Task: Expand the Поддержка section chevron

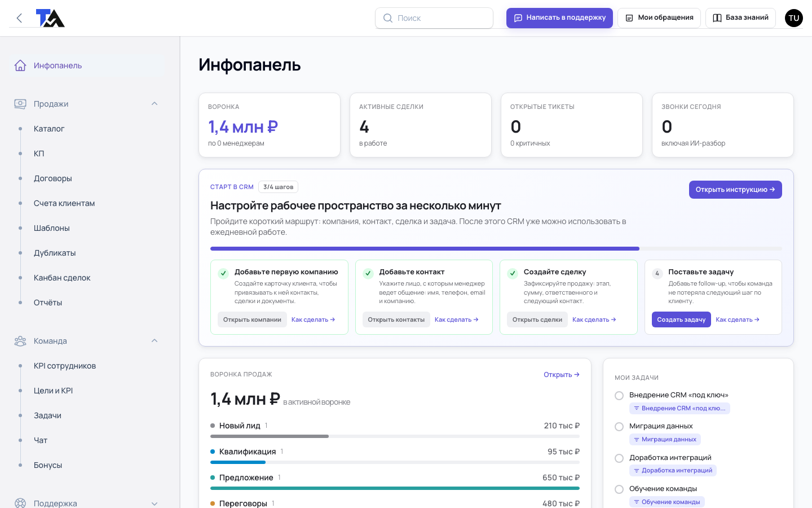Action: (x=155, y=503)
